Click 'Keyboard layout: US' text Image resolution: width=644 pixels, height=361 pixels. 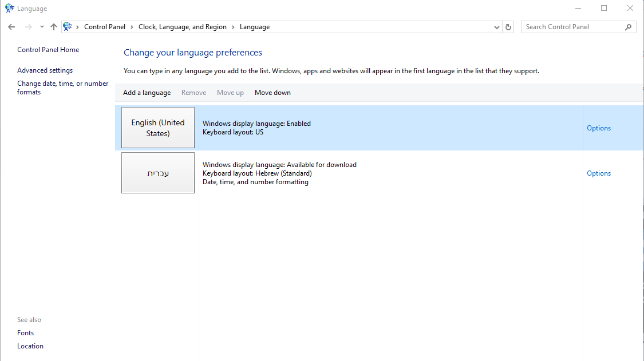point(233,132)
